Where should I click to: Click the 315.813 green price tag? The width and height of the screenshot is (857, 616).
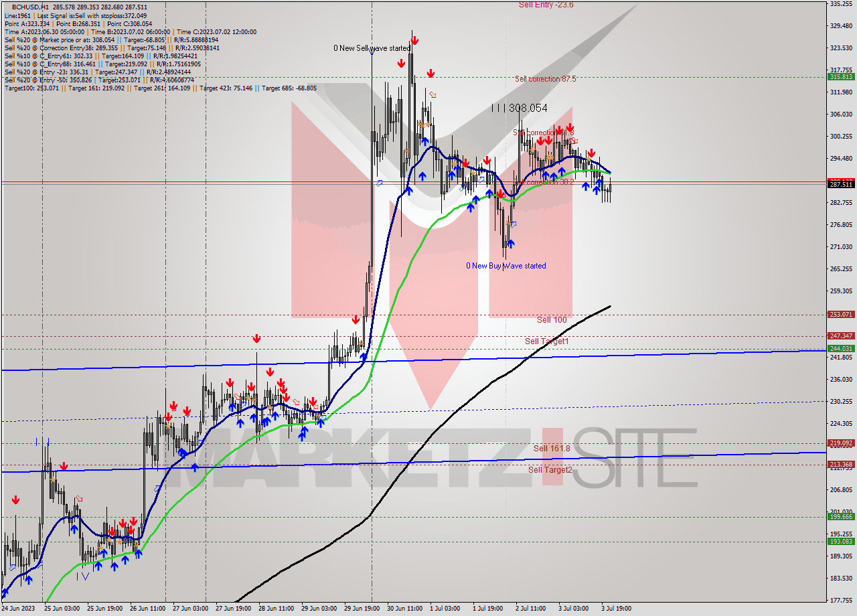coord(841,77)
